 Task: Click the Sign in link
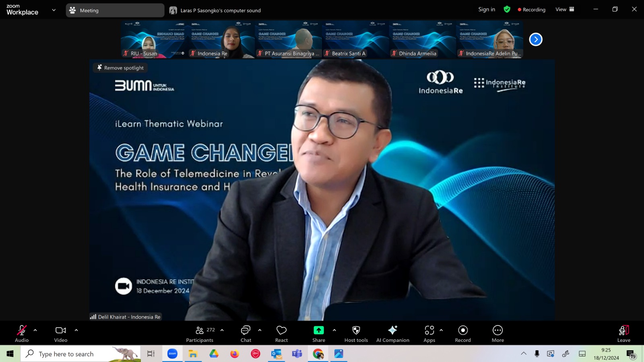487,9
